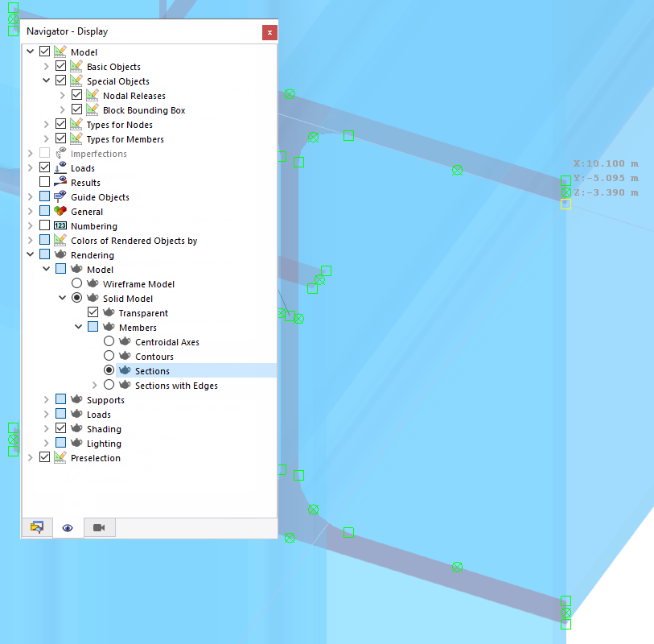Viewport: 654px width, 644px height.
Task: Select the Views camera tab icon
Action: point(98,527)
